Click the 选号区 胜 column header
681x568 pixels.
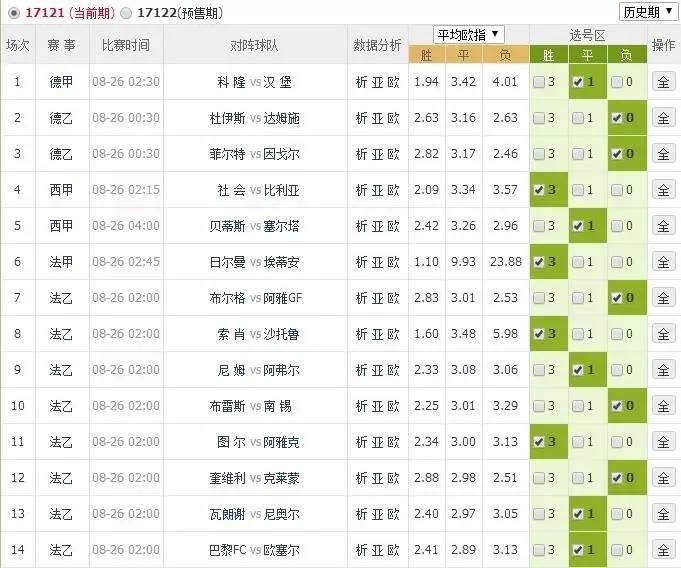(549, 55)
